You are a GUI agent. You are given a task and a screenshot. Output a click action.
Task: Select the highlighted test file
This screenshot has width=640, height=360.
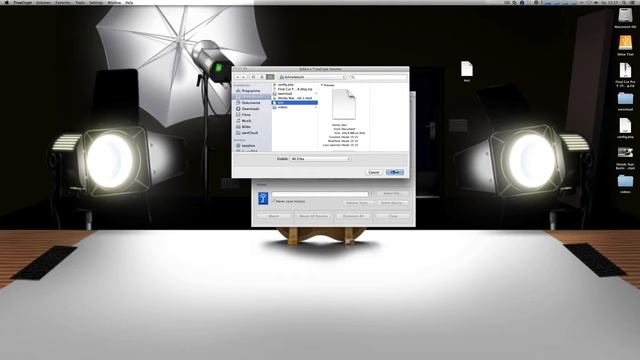tap(294, 102)
